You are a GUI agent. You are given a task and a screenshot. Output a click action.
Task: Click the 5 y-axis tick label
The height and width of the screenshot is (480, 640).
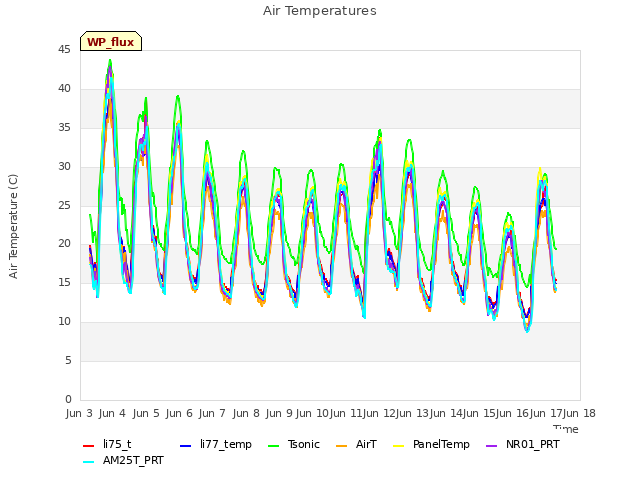click(x=68, y=360)
